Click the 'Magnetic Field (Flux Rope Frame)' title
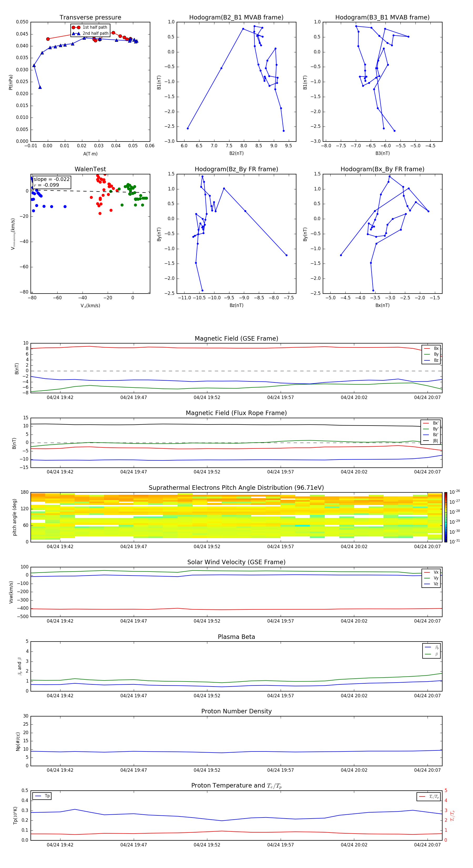 (236, 413)
